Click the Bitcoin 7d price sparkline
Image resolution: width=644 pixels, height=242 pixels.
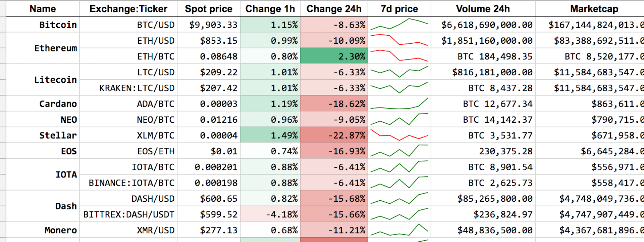[x=399, y=25]
